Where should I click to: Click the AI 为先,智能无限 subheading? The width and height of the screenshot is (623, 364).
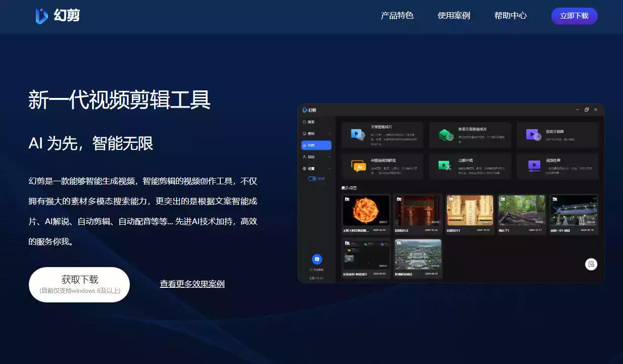91,143
